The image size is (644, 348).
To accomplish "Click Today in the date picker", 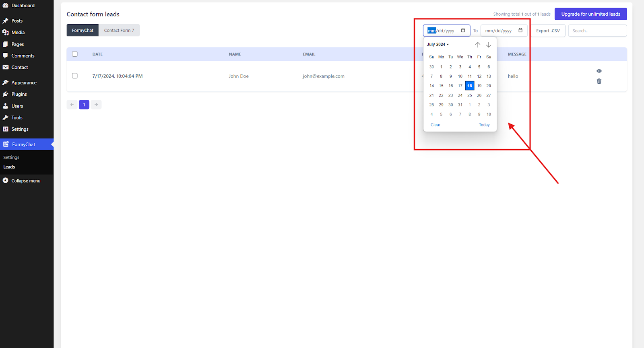I will [484, 125].
